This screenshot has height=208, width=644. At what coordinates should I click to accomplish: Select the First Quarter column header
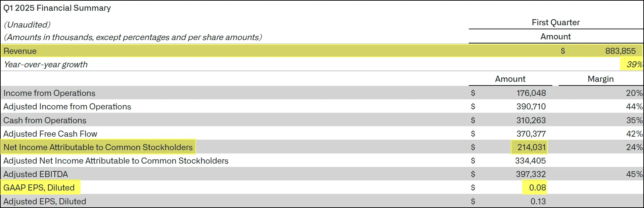(556, 23)
